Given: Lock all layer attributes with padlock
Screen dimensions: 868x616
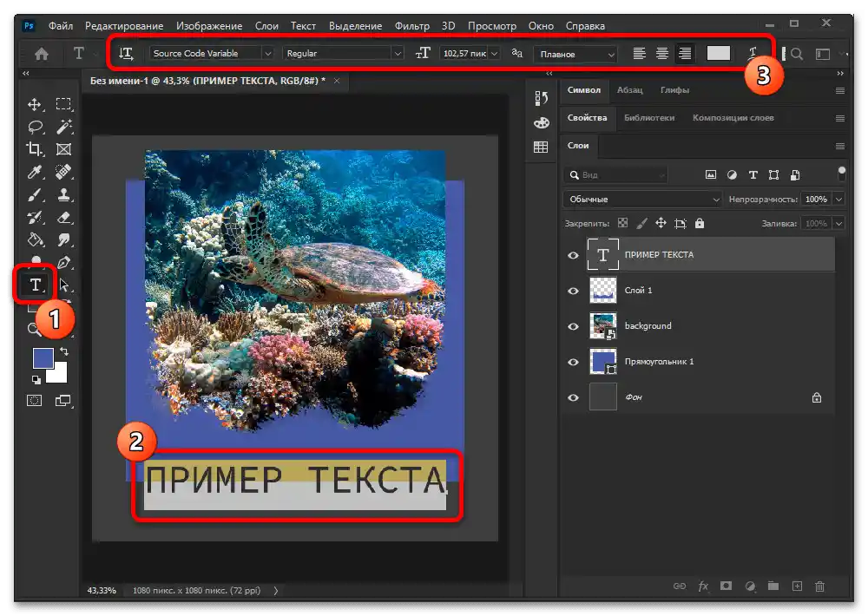Looking at the screenshot, I should pyautogui.click(x=700, y=223).
